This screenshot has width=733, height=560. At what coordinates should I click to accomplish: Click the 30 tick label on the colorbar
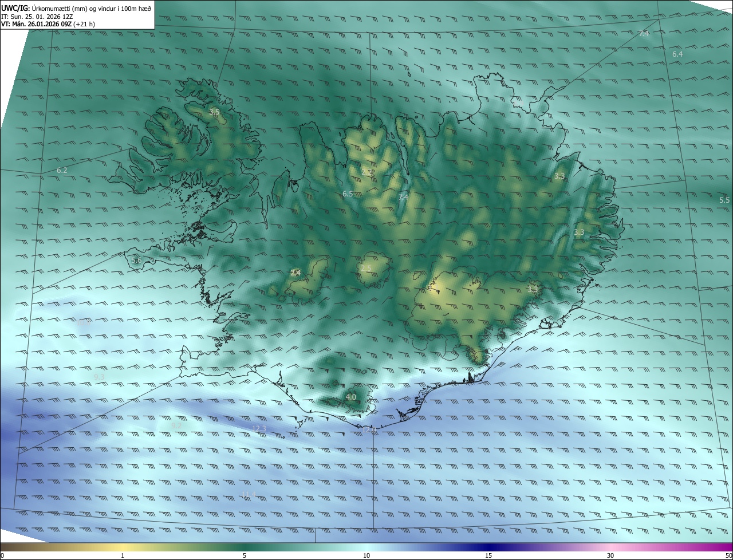[610, 555]
